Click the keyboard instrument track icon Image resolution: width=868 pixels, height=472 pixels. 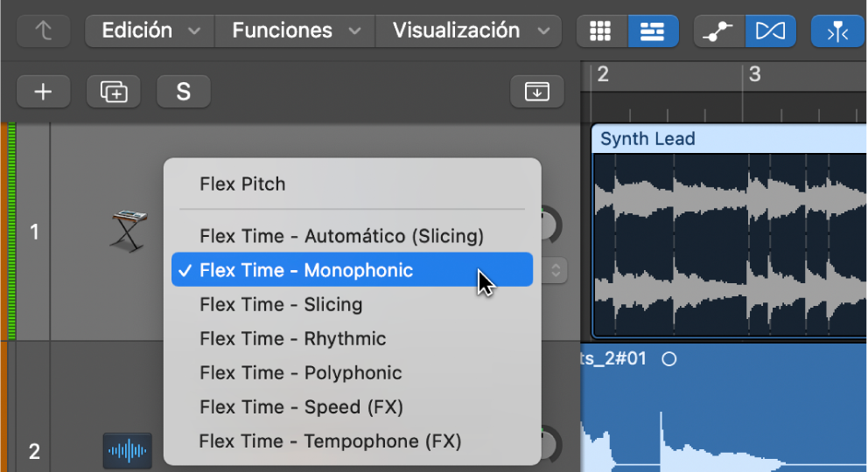point(129,230)
